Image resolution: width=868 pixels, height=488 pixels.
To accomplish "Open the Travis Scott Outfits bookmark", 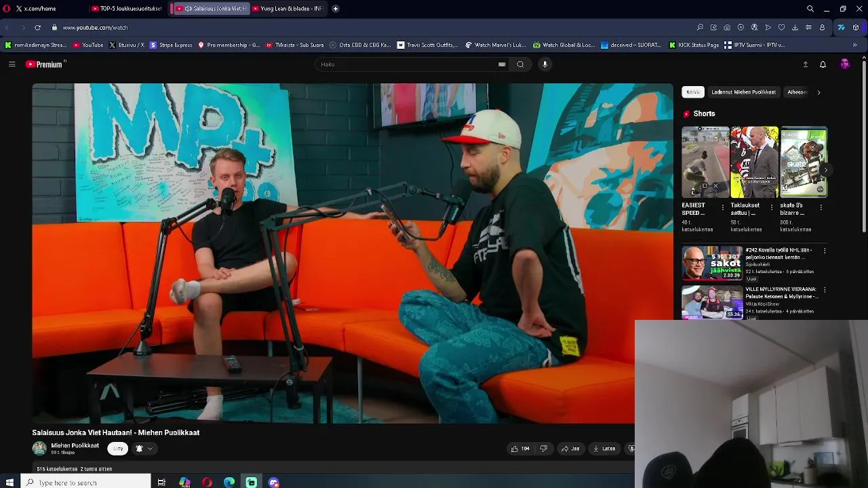I will pos(427,45).
